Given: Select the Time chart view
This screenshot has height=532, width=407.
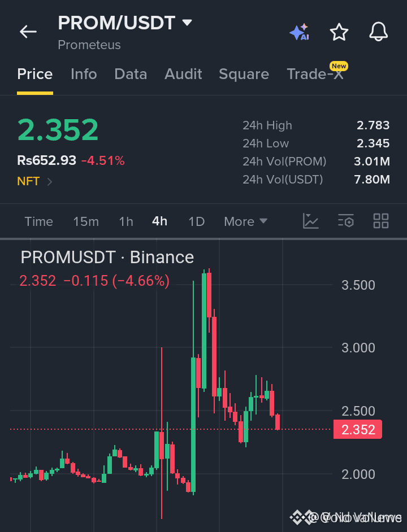Looking at the screenshot, I should pyautogui.click(x=39, y=221).
